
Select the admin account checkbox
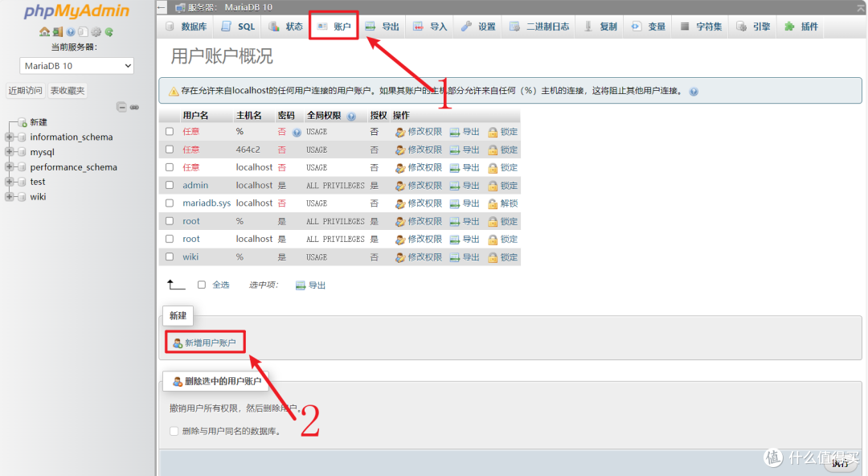[x=170, y=185]
